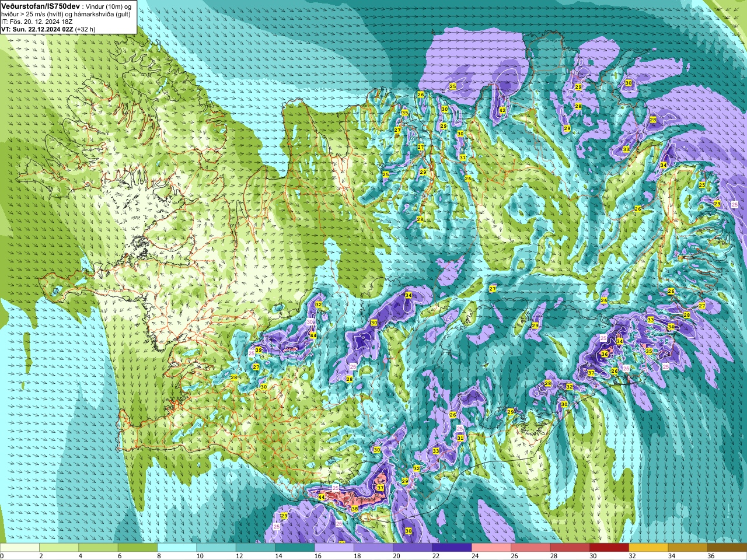
Task: Click the legend scale tick value 6
Action: [x=120, y=556]
